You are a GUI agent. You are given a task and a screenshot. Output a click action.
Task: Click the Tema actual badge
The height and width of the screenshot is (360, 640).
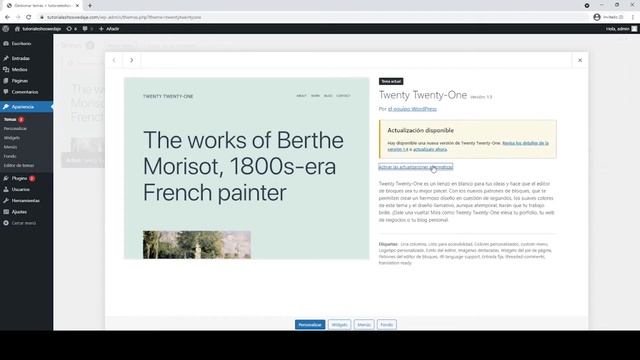[x=391, y=81]
